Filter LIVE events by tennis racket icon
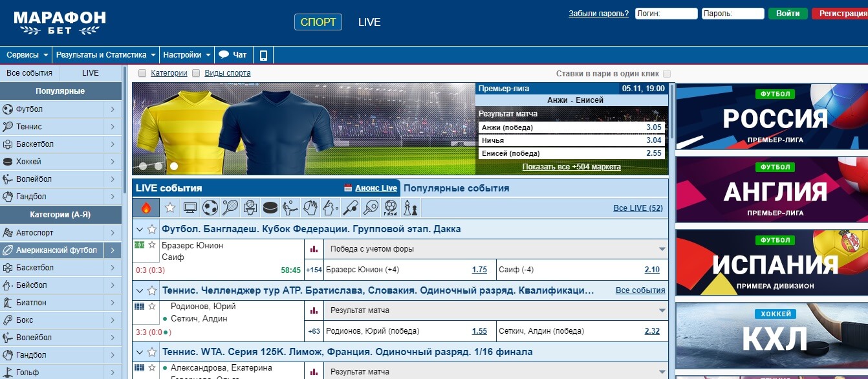The height and width of the screenshot is (379, 868). tap(230, 208)
